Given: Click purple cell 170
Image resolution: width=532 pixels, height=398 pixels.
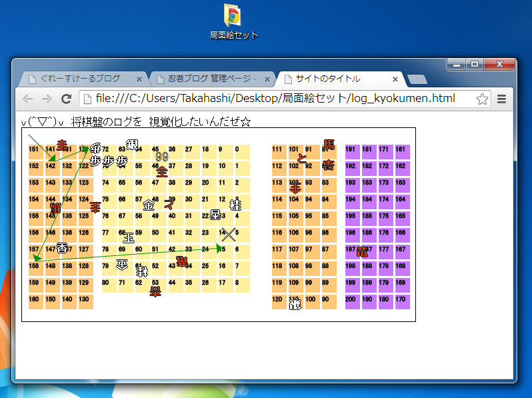Looking at the screenshot, I should pyautogui.click(x=403, y=302).
